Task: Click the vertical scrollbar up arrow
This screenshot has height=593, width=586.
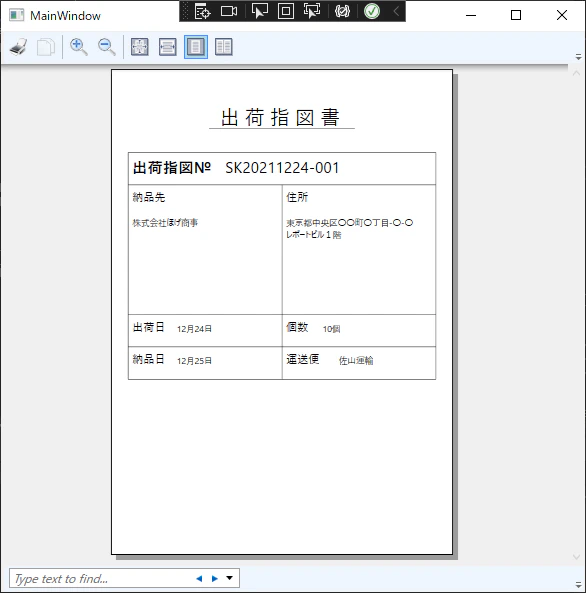Action: pyautogui.click(x=576, y=73)
